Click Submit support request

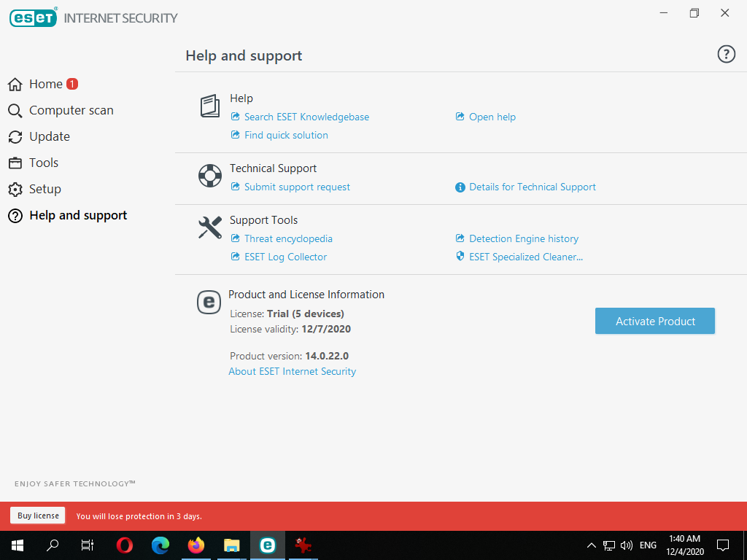(x=290, y=187)
